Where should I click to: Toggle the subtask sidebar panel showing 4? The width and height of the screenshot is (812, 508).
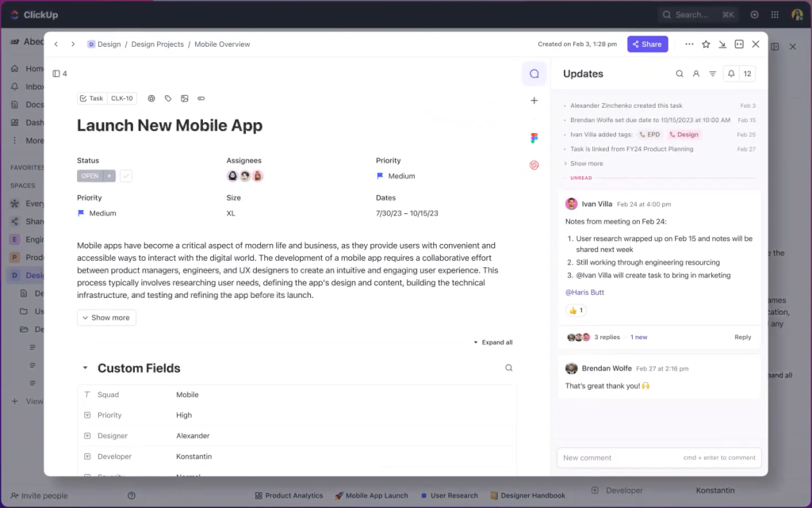pyautogui.click(x=59, y=74)
